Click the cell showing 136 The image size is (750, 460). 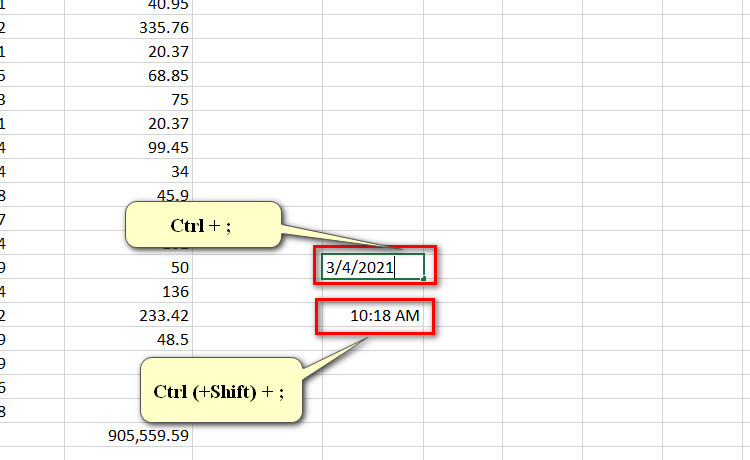click(128, 291)
